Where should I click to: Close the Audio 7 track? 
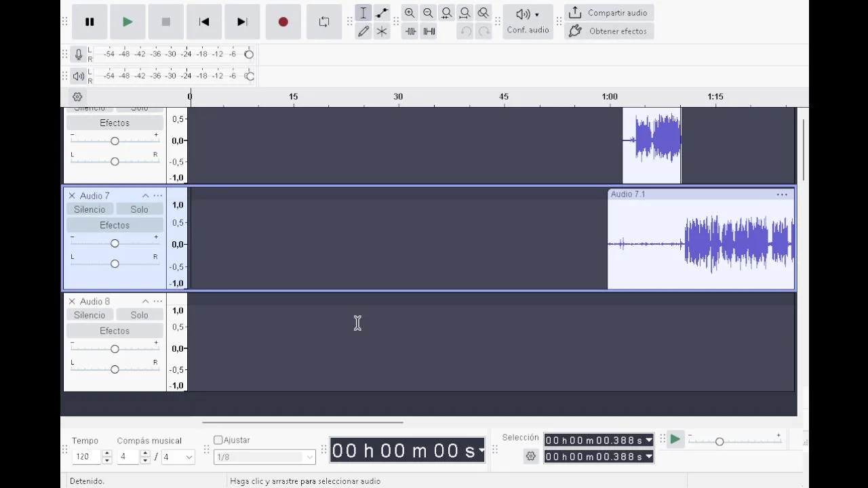click(x=72, y=196)
